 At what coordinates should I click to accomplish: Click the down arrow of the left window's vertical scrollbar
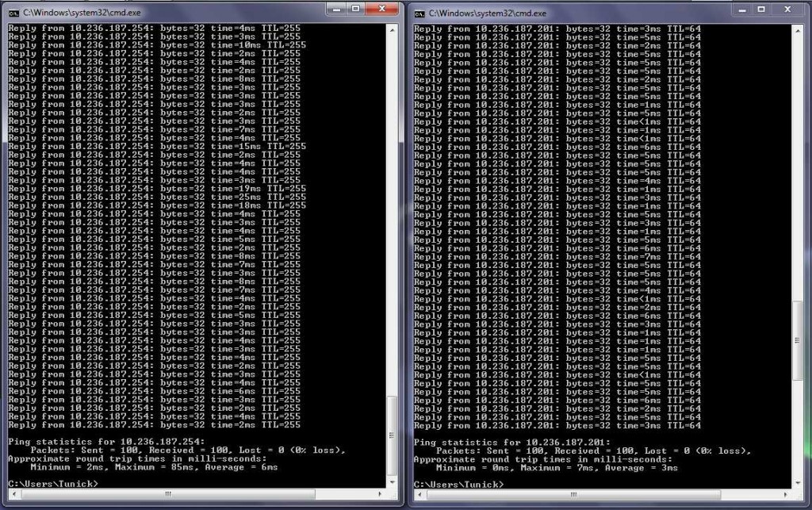point(392,482)
